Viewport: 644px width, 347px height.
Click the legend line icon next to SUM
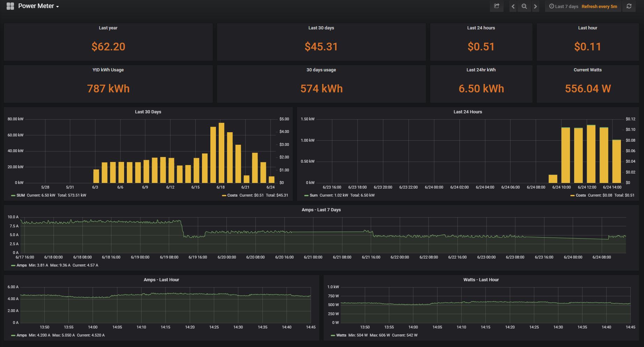click(13, 195)
